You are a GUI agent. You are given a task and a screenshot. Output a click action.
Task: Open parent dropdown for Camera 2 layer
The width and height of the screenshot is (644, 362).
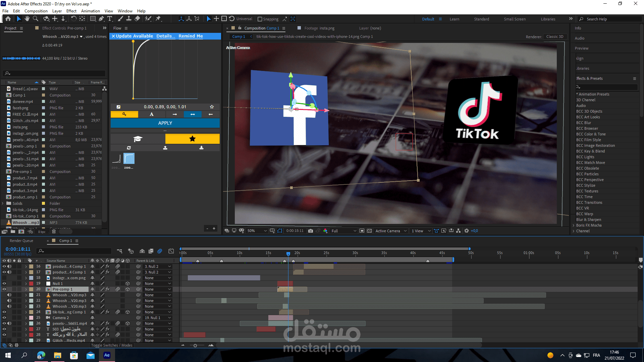click(x=158, y=318)
